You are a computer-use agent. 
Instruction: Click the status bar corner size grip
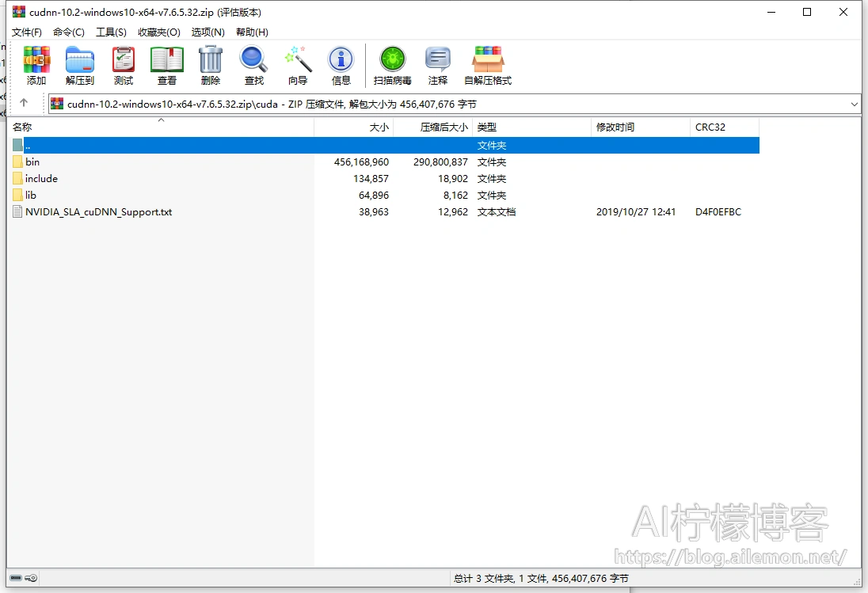(x=857, y=581)
